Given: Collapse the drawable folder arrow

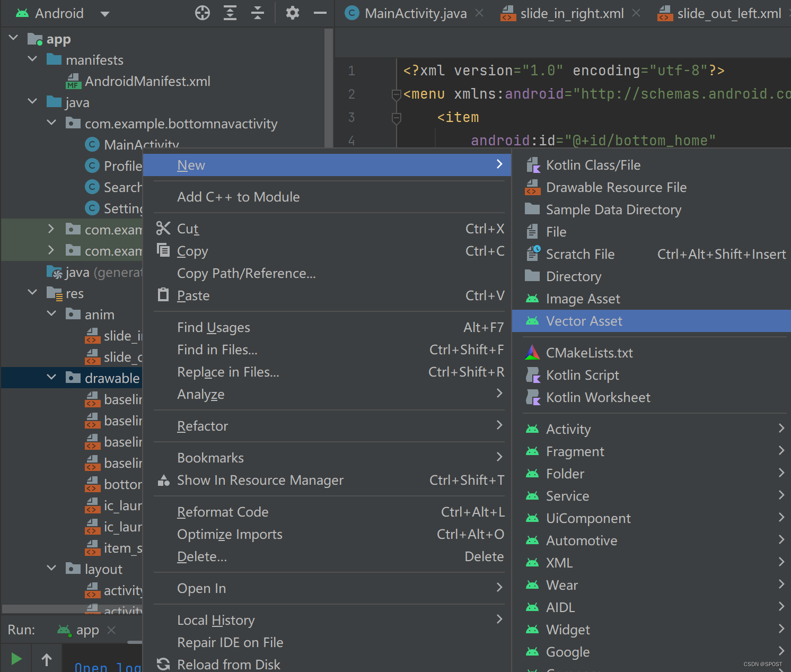Looking at the screenshot, I should click(x=52, y=377).
